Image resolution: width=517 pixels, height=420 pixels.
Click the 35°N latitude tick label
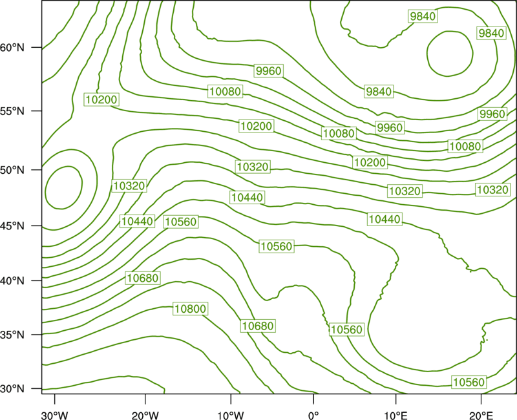point(12,335)
